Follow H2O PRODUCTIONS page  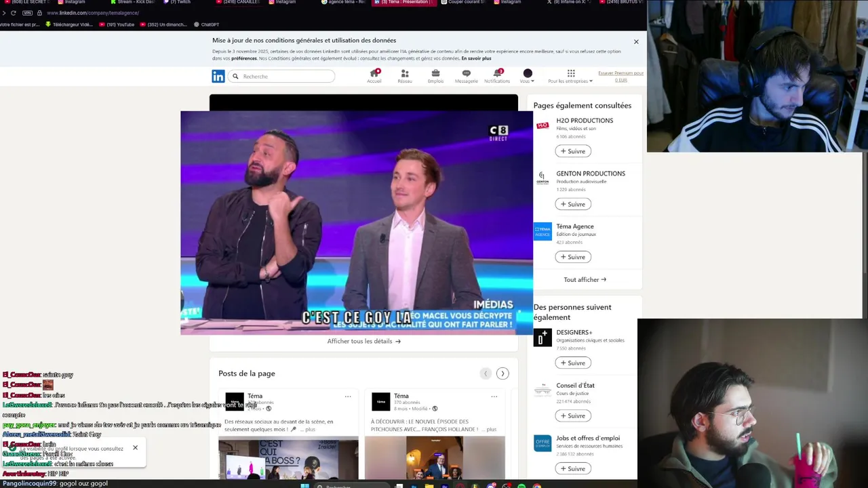573,151
